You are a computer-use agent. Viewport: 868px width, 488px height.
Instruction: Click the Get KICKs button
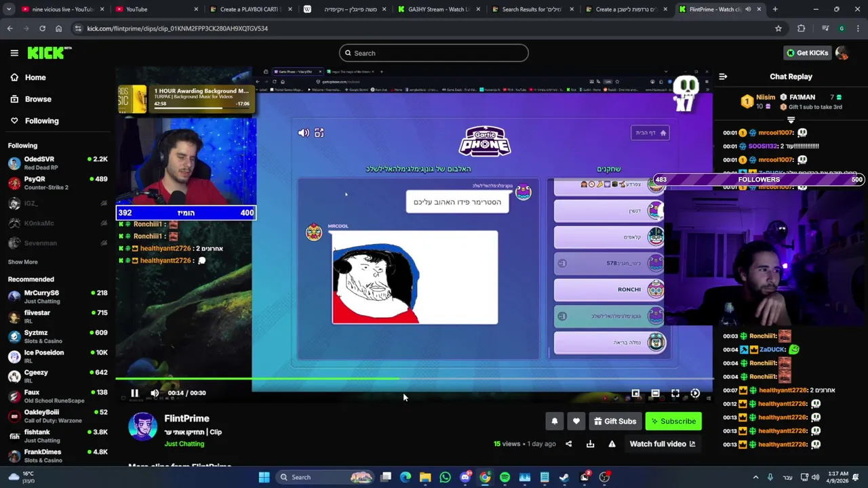(807, 53)
